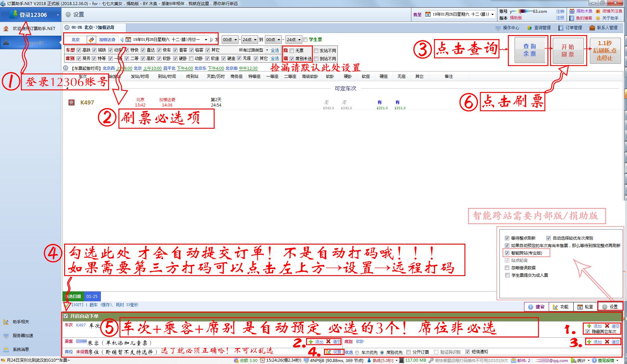627x364 pixels.
Task: Clear passengers with 乘客 清空
Action: click(x=333, y=342)
